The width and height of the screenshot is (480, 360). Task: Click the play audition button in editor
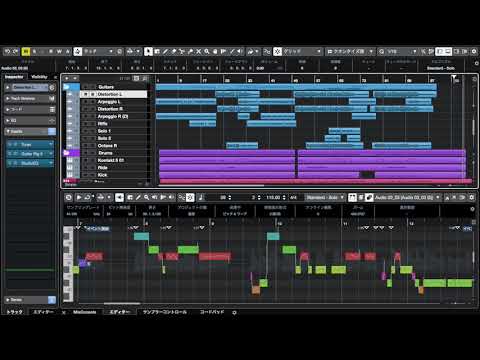[x=79, y=198]
